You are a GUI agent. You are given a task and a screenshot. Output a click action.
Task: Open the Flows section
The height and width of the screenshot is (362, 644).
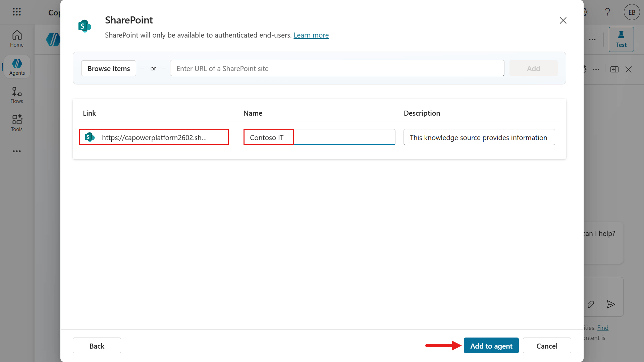tap(16, 95)
